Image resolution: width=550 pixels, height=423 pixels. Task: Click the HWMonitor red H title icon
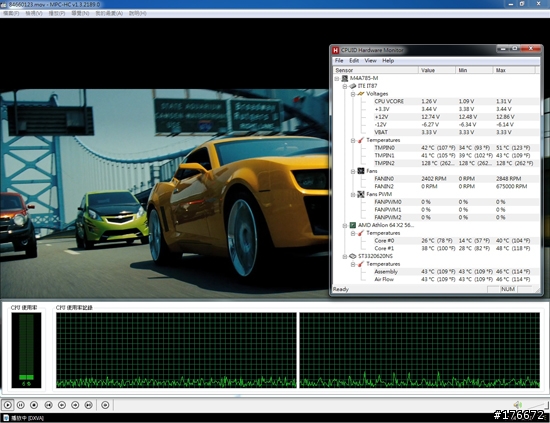[336, 50]
